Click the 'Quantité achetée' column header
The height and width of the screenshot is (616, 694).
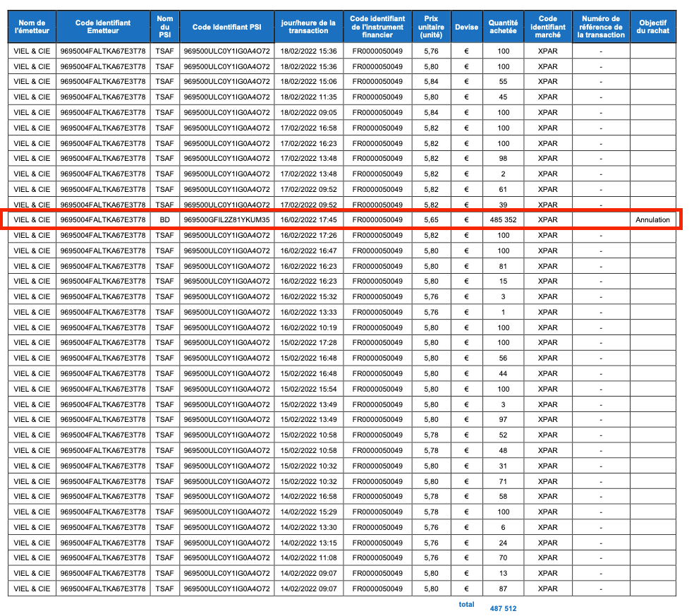[503, 27]
